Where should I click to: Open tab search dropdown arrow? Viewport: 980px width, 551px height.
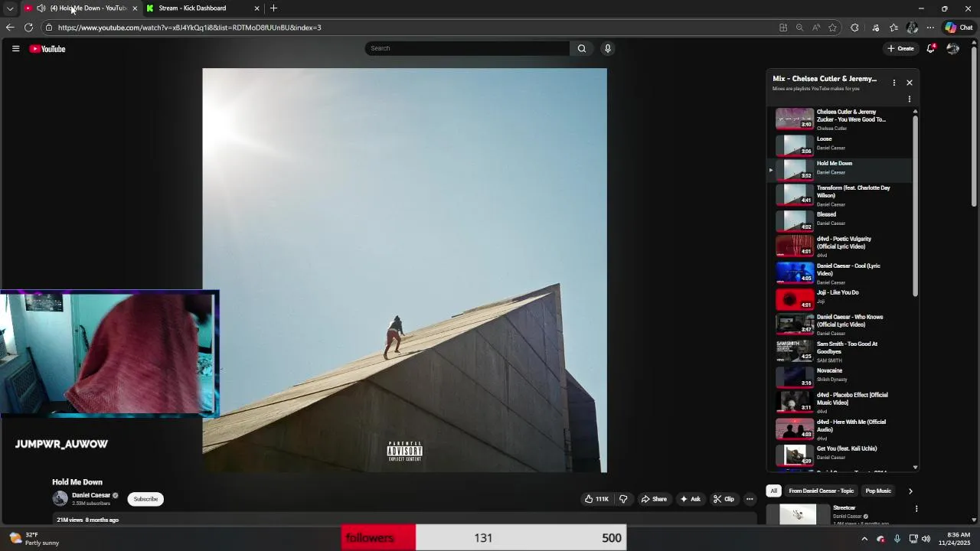click(10, 8)
